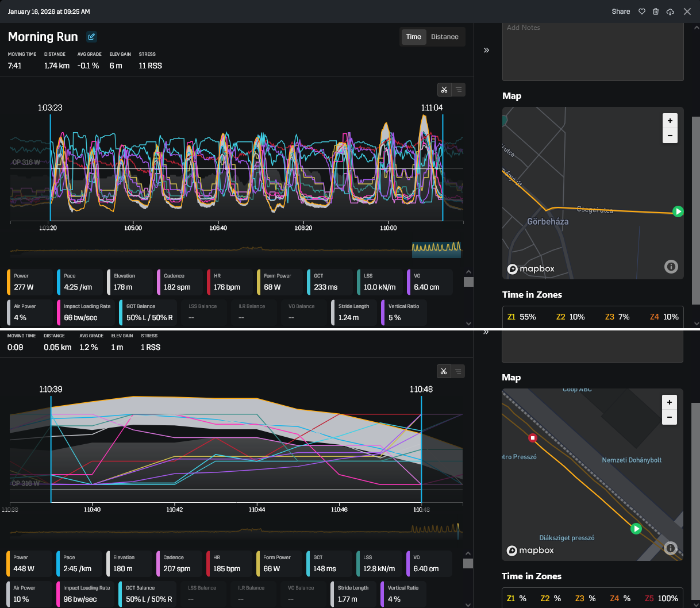Collapse the side panel with the upper double chevron
This screenshot has height=608, width=700.
point(486,50)
